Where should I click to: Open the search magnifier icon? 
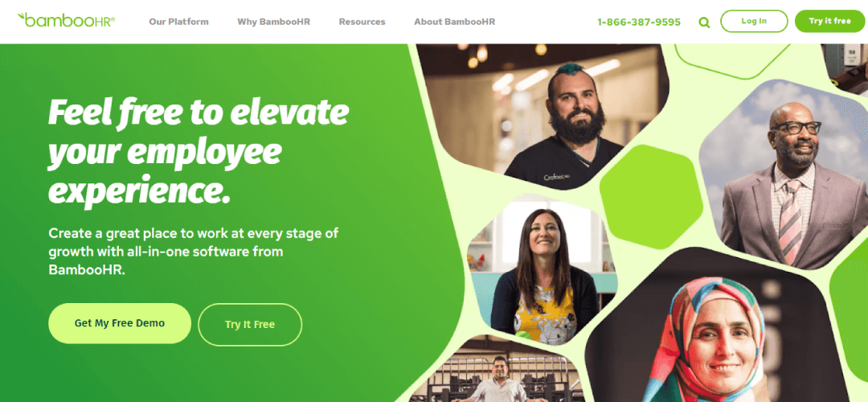coord(704,23)
